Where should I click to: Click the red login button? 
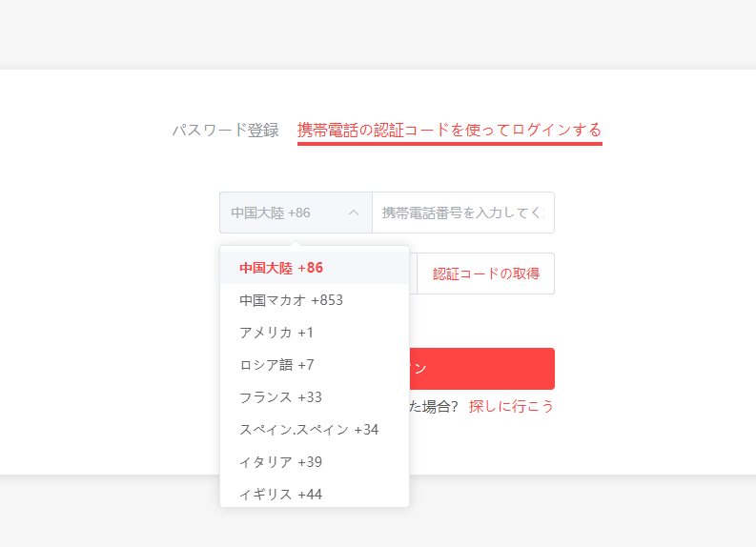(486, 369)
